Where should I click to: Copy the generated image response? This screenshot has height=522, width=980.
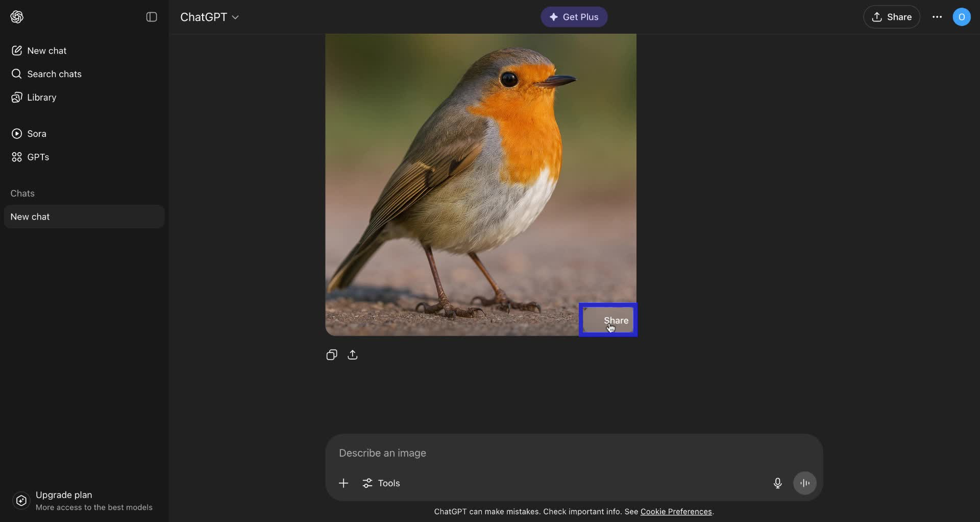click(x=331, y=354)
